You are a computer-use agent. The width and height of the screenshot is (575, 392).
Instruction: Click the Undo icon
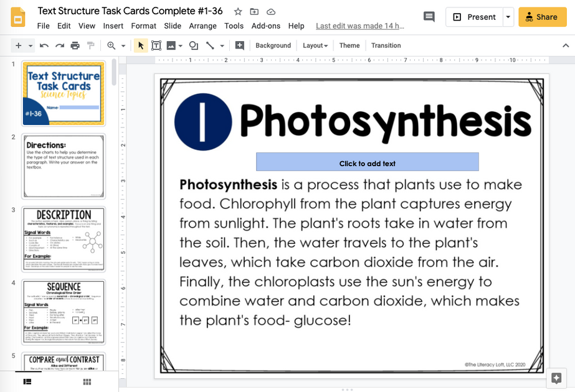[43, 45]
